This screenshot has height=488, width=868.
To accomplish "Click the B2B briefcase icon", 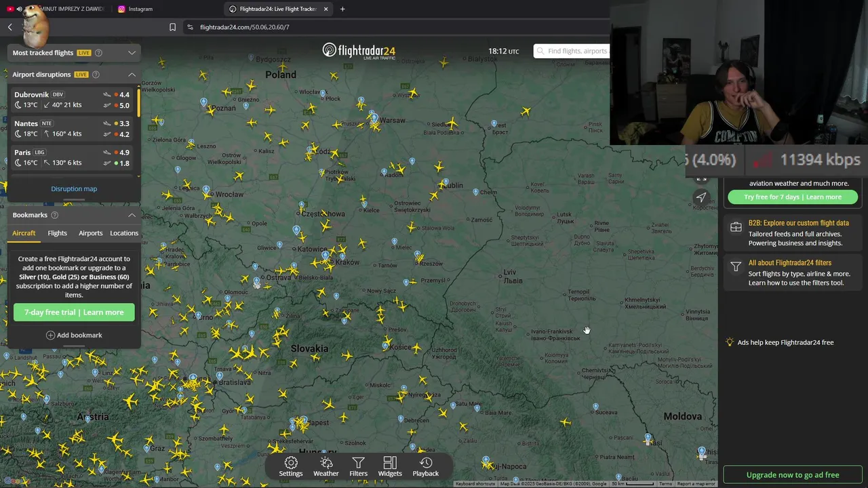I will (x=736, y=227).
